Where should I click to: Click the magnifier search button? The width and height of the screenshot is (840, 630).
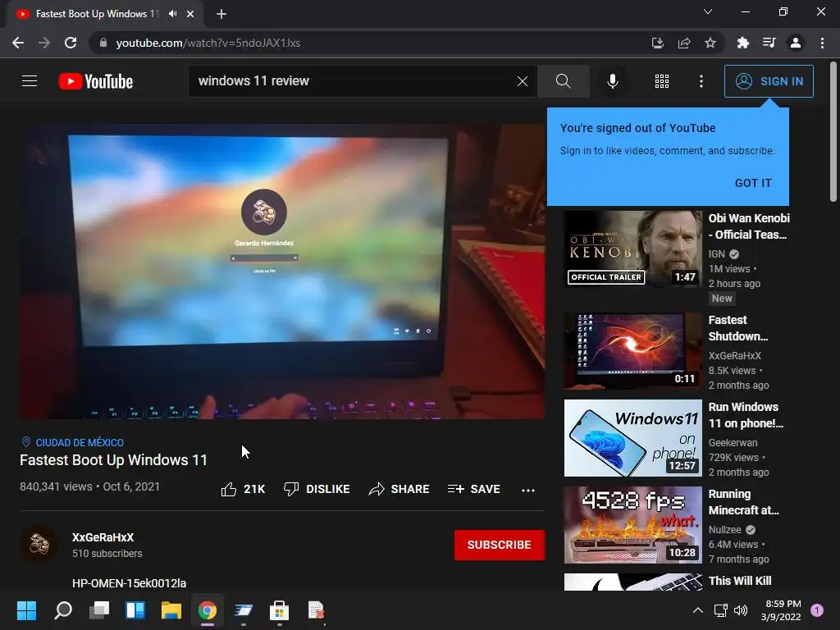pyautogui.click(x=563, y=81)
